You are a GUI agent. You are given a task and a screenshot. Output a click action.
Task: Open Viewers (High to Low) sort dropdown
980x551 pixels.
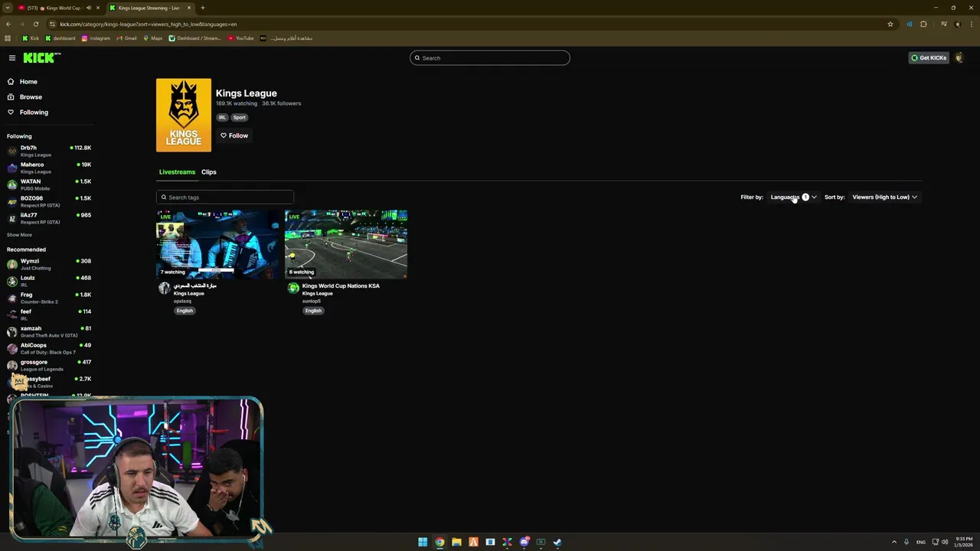click(884, 197)
